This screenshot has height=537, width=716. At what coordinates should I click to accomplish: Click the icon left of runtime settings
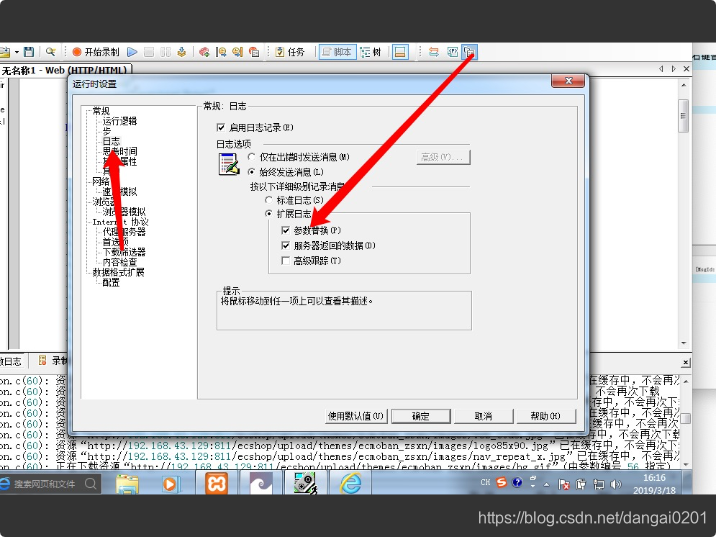tap(452, 52)
